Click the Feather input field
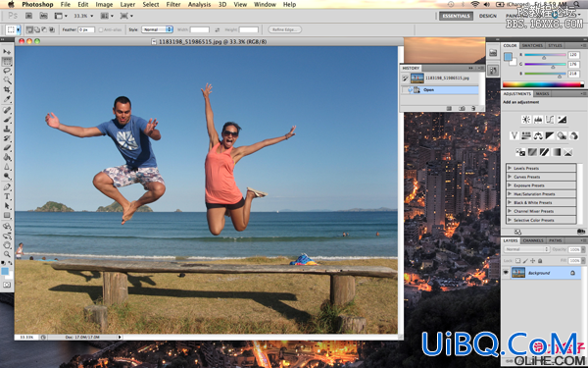 coord(86,29)
